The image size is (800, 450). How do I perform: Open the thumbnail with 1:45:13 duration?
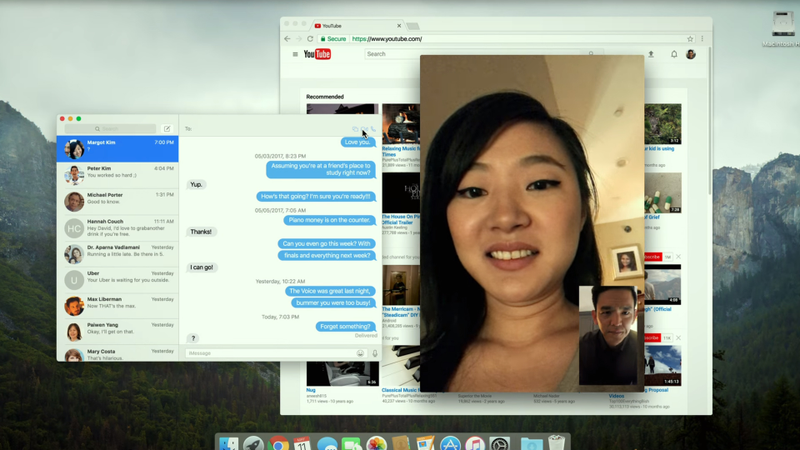pos(662,365)
